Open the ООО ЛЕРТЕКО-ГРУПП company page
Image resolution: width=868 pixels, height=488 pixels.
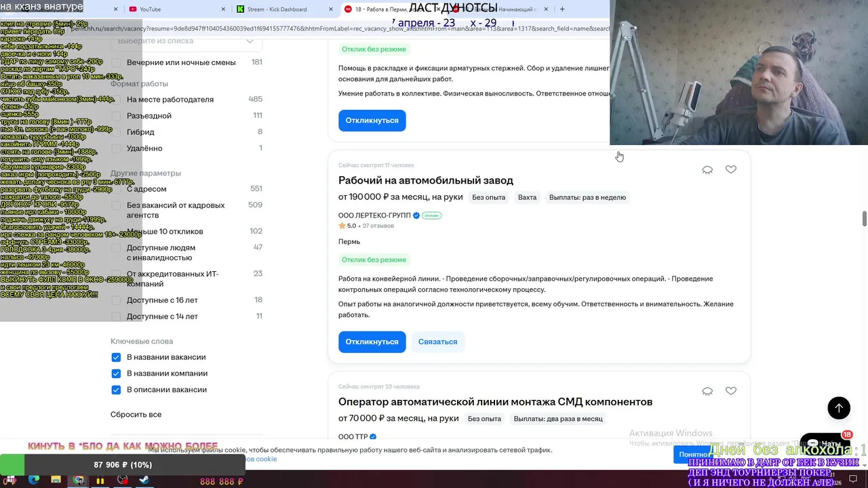(x=374, y=216)
